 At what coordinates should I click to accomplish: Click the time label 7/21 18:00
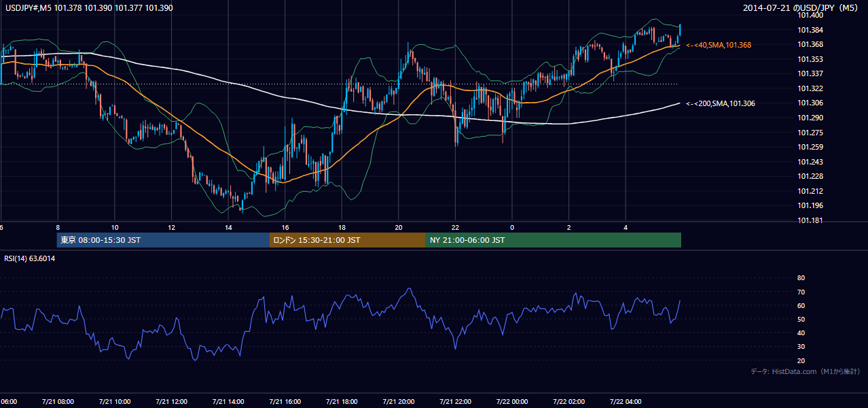(342, 402)
